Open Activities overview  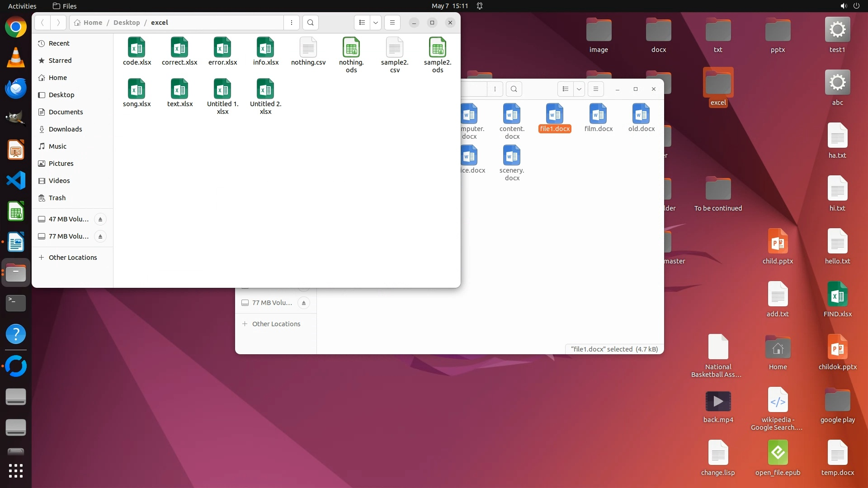click(22, 6)
